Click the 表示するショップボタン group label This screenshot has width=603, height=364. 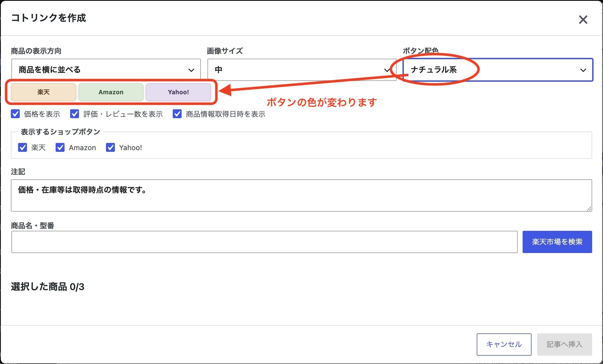(x=60, y=132)
